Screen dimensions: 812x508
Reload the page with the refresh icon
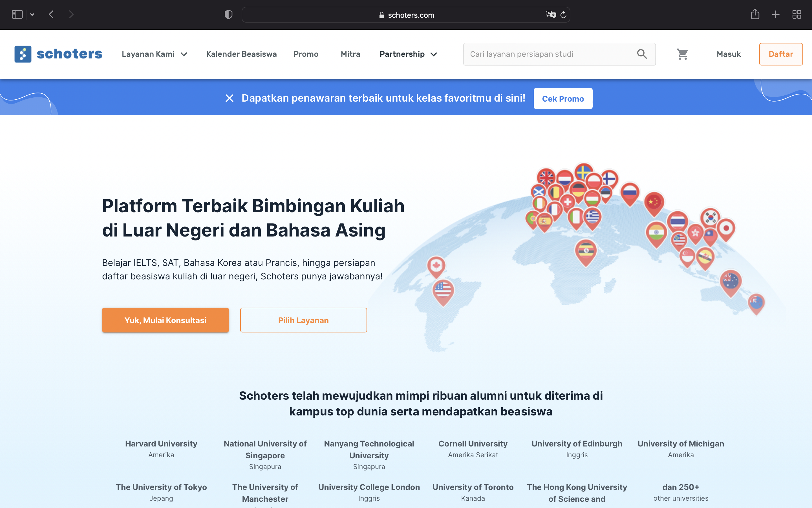[563, 14]
